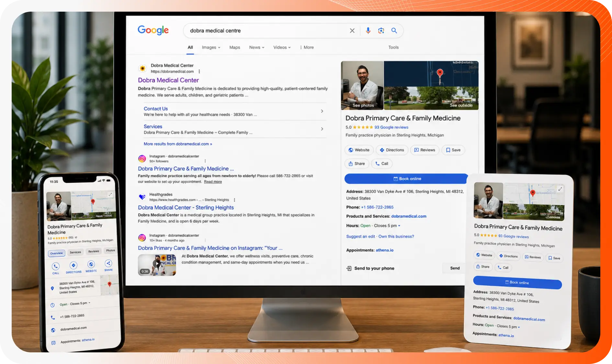The image size is (612, 364).
Task: Tap the DIRECTIONS icon on the phone
Action: 74,265
